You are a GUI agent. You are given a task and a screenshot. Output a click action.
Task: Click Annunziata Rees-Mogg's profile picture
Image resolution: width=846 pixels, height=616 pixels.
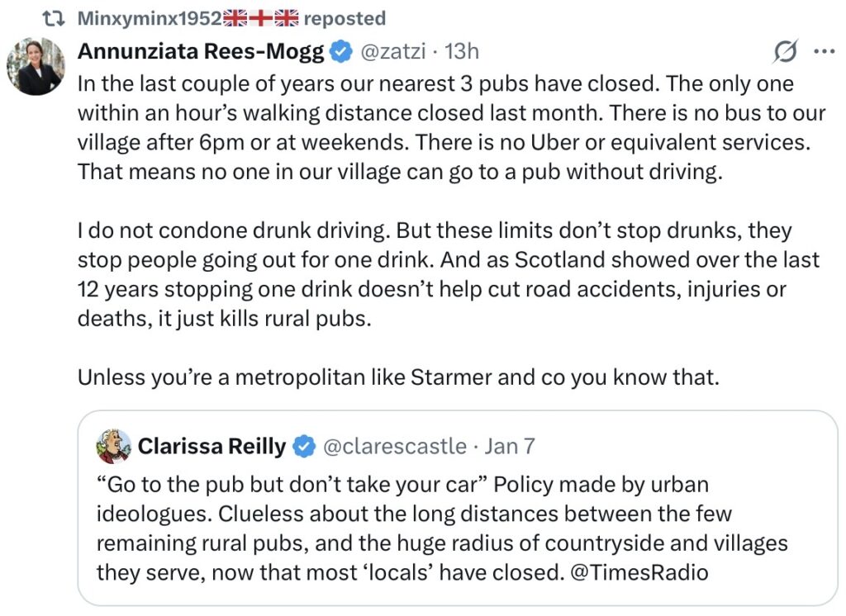click(x=35, y=66)
